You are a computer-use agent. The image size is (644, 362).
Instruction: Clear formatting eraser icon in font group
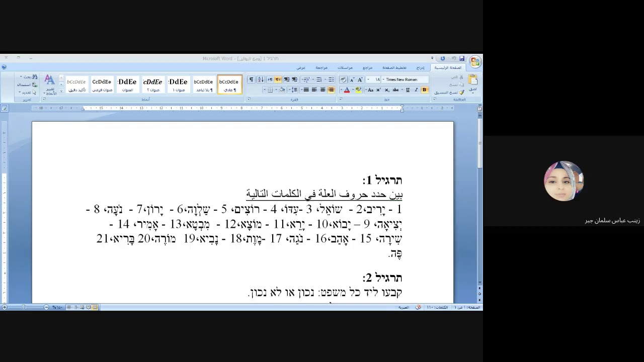[343, 79]
